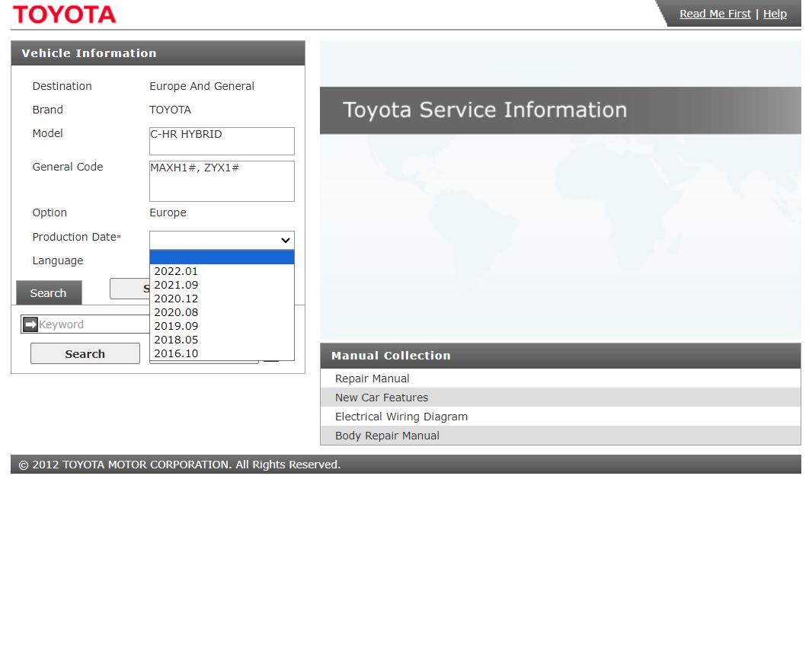The height and width of the screenshot is (658, 812).
Task: Click the Manual Collection header
Action: click(561, 356)
